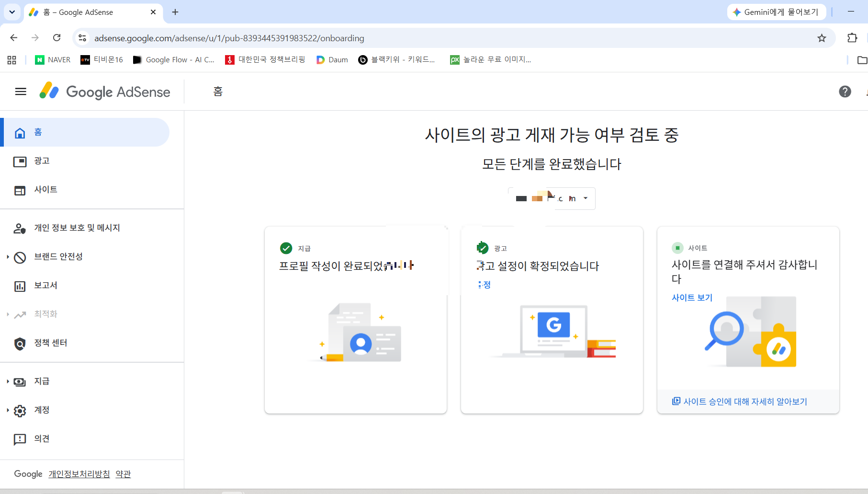
Task: Close the Google AdSense tab
Action: [x=153, y=12]
